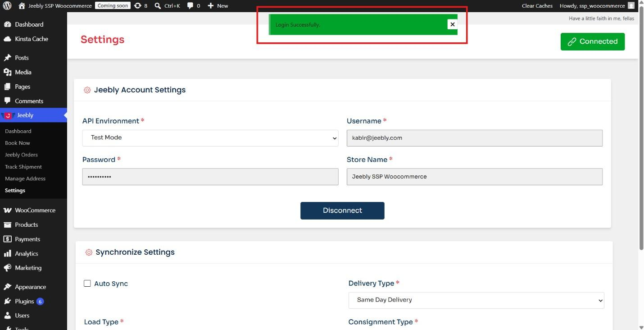Screen dimensions: 644x330
Task: Dismiss the Login Successfully notification
Action: (453, 24)
